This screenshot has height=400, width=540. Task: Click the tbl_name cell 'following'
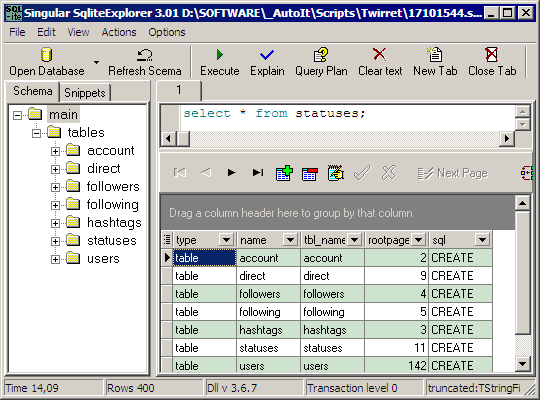click(332, 312)
